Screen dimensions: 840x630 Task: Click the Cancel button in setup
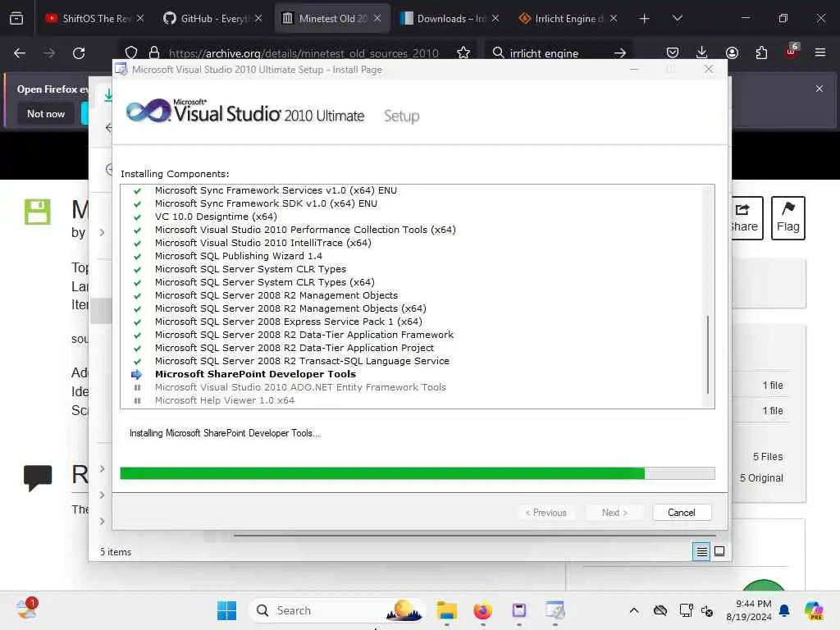point(682,512)
